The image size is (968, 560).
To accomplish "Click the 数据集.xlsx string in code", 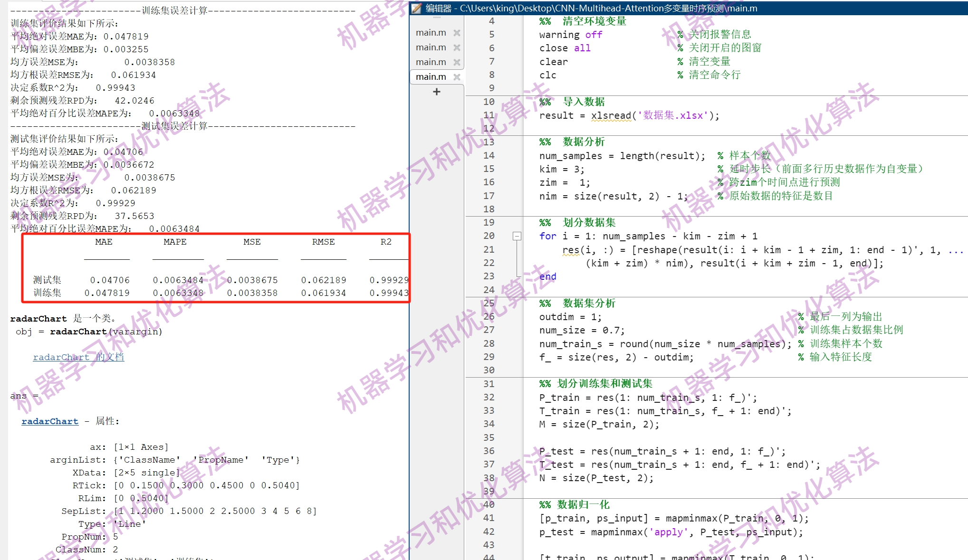I will click(x=672, y=115).
